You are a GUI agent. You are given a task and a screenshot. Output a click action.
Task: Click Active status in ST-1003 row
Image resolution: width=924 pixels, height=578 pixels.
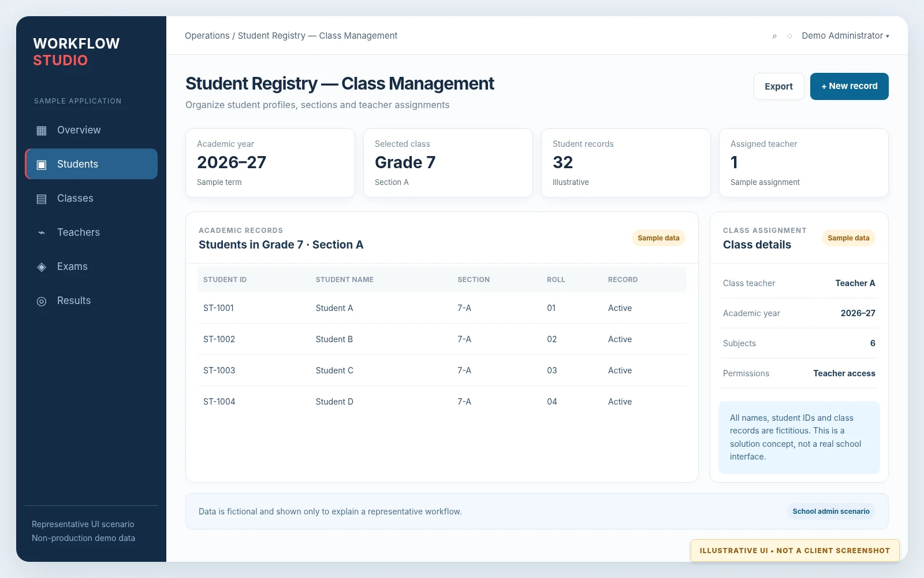click(x=620, y=370)
